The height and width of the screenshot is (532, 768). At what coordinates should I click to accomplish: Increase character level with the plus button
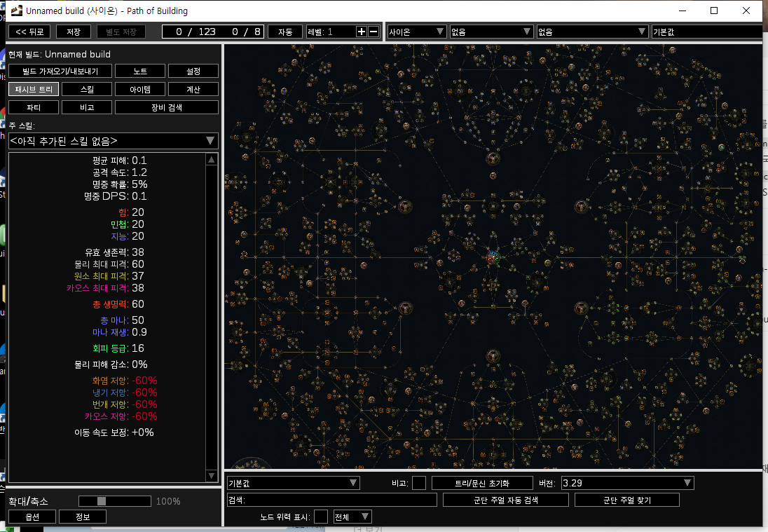pyautogui.click(x=362, y=32)
